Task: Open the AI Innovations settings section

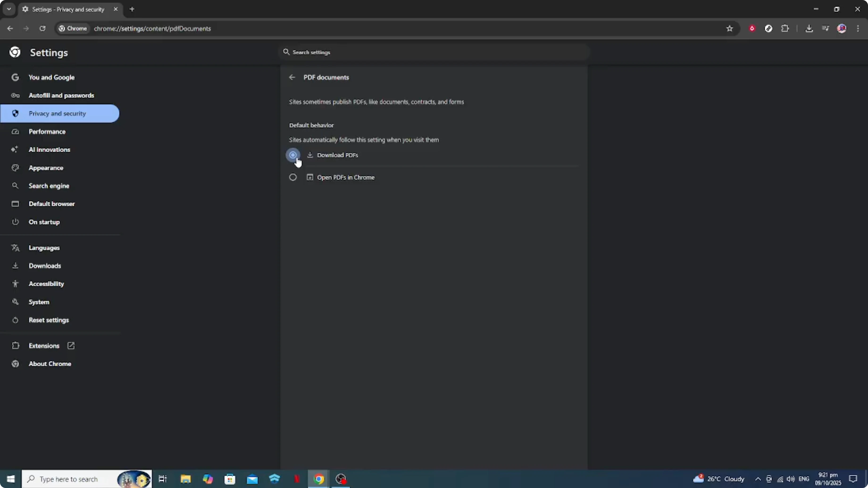Action: click(50, 149)
